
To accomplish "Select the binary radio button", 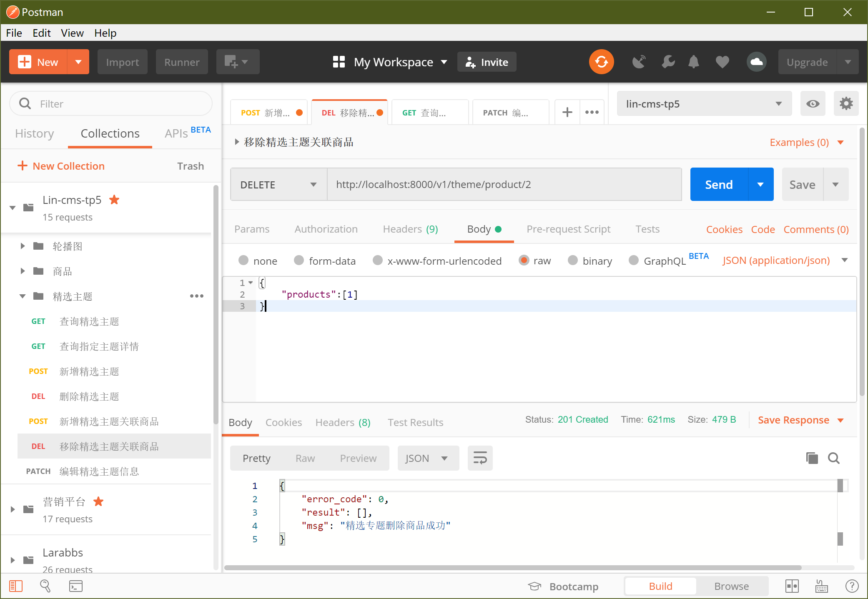I will (573, 261).
